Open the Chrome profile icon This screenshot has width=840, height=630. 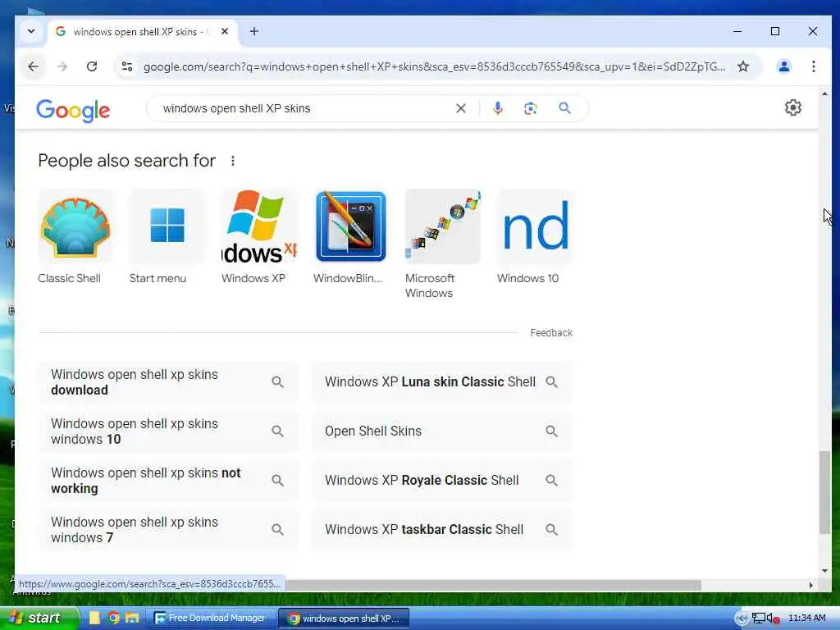pos(783,66)
